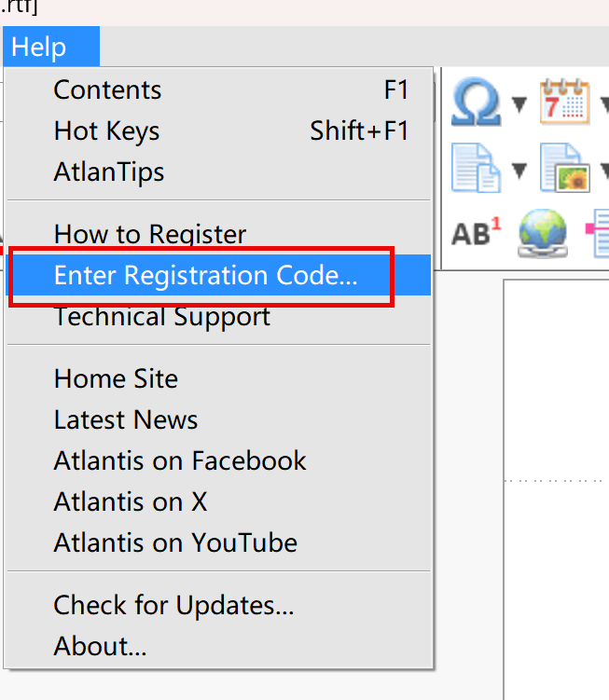Select the Hot Keys menu entry

coord(106,131)
